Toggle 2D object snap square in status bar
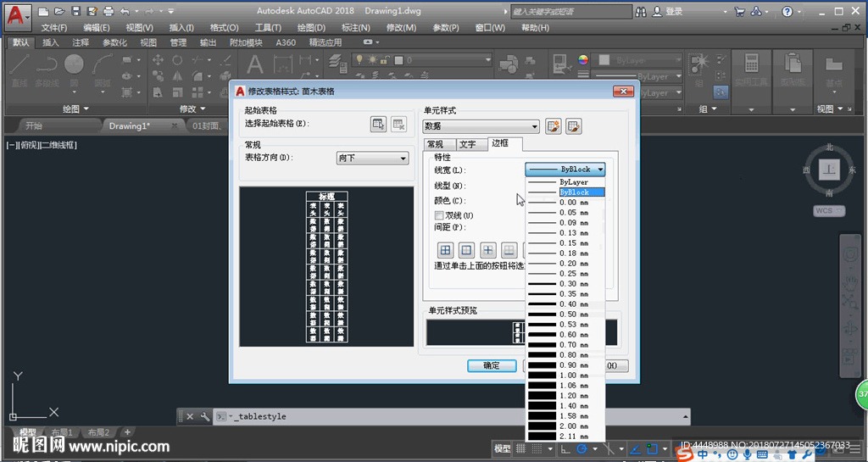Screen dimensions: 868x462 652,448
